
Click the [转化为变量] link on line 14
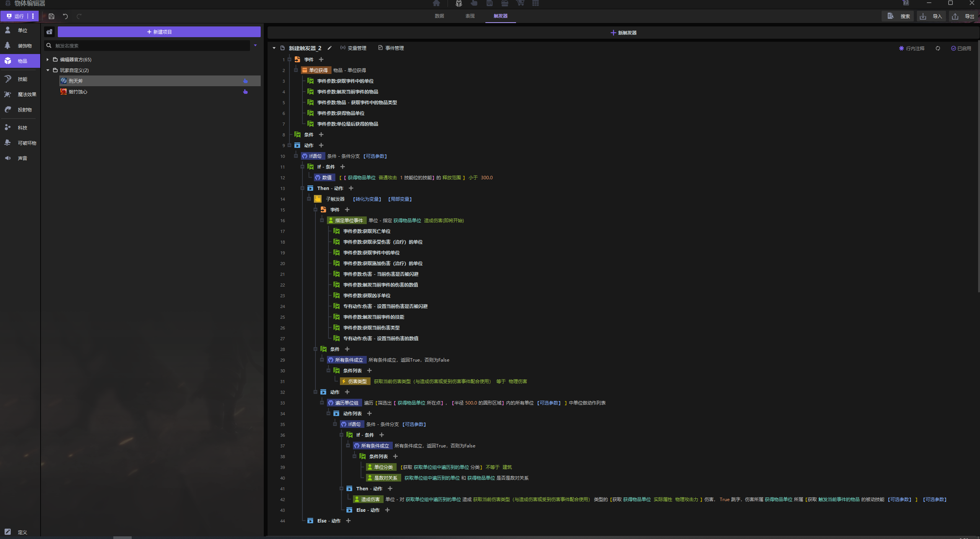click(367, 199)
